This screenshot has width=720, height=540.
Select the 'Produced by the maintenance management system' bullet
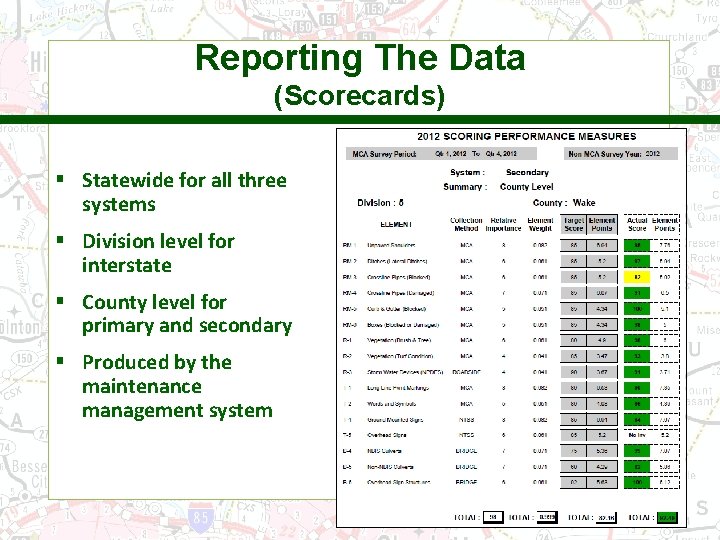177,386
